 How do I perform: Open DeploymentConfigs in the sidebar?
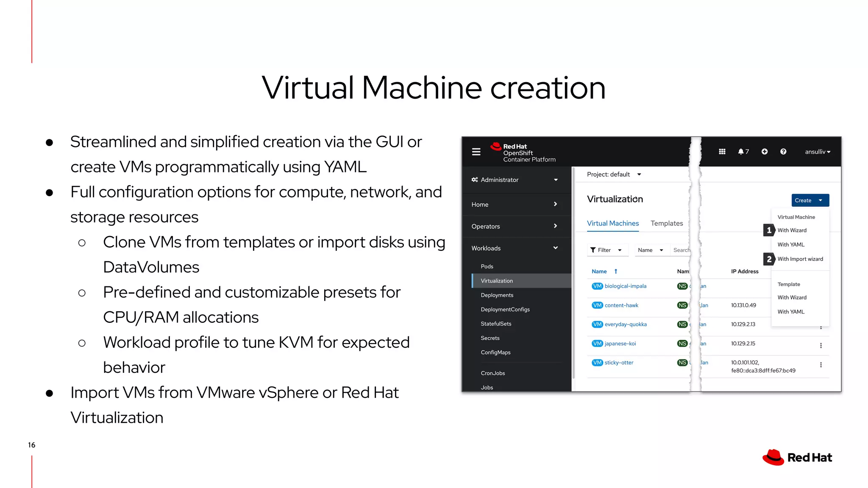pos(505,310)
